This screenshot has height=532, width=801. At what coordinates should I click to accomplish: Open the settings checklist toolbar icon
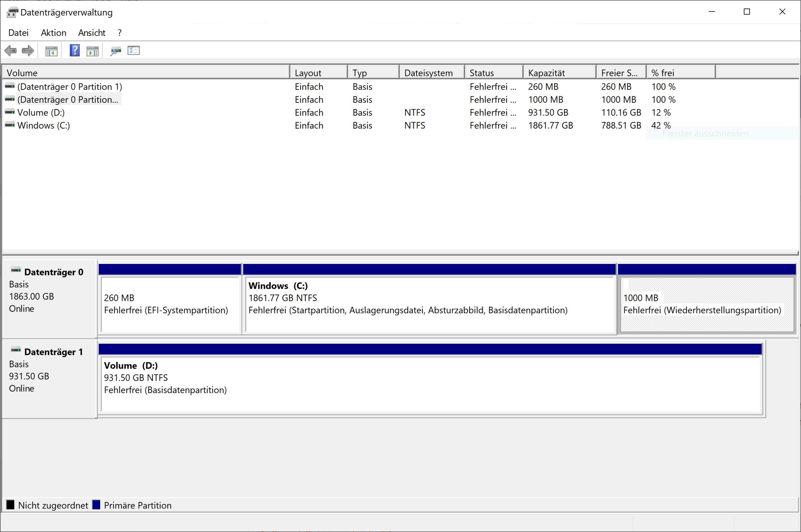click(x=134, y=50)
